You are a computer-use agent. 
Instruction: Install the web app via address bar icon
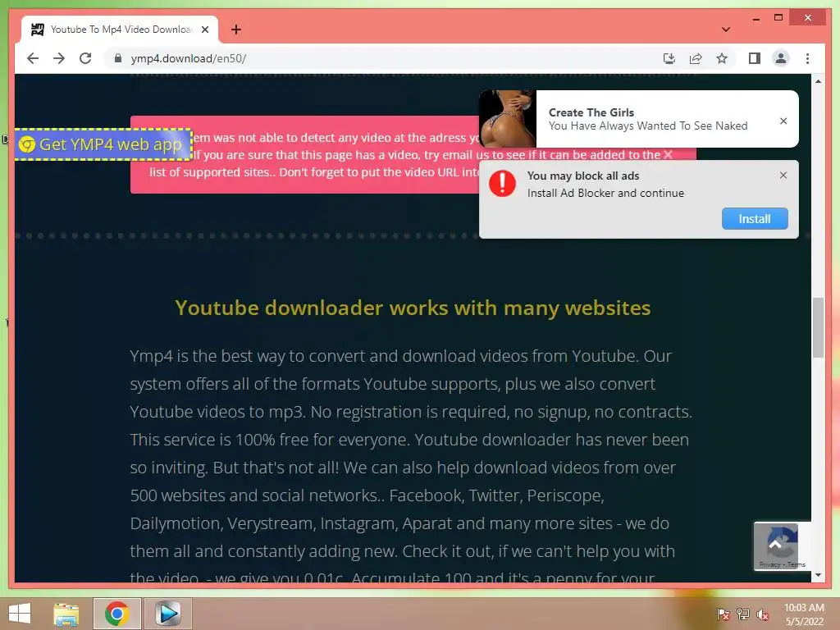click(x=669, y=58)
